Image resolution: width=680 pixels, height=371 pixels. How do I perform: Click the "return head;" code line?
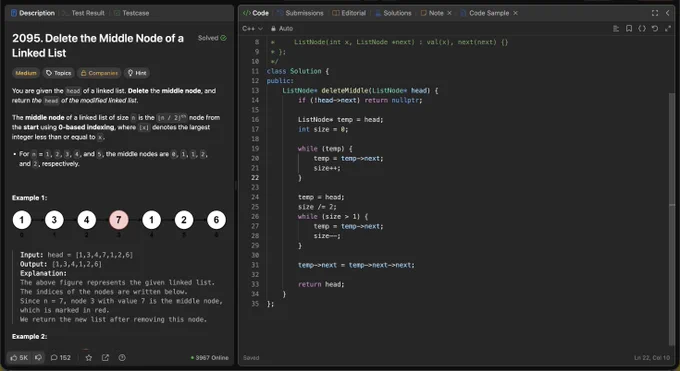(321, 284)
